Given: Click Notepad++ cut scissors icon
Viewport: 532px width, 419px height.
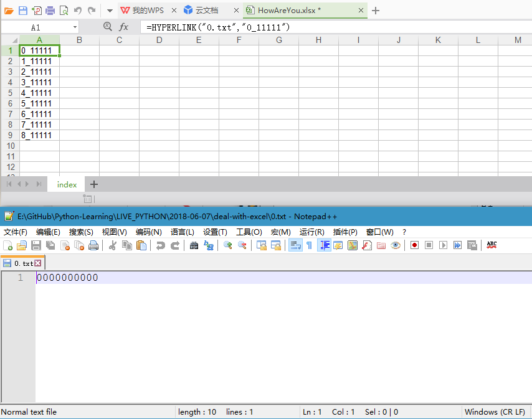Looking at the screenshot, I should 113,245.
